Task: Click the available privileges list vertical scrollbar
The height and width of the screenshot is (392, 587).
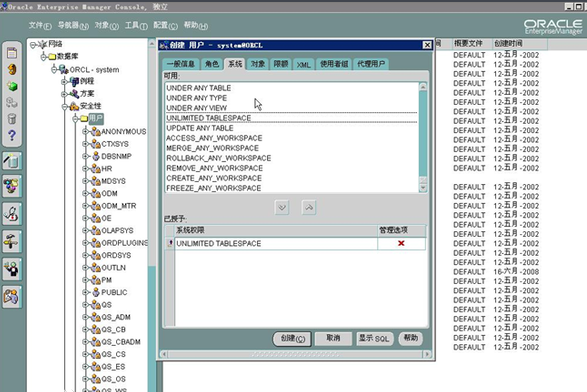Action: [x=423, y=137]
